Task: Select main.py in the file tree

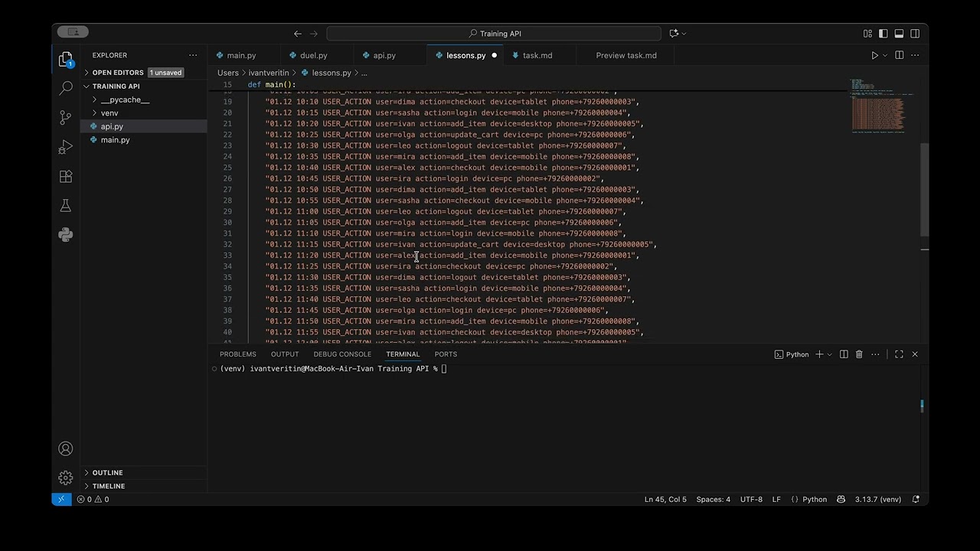Action: 143,140
